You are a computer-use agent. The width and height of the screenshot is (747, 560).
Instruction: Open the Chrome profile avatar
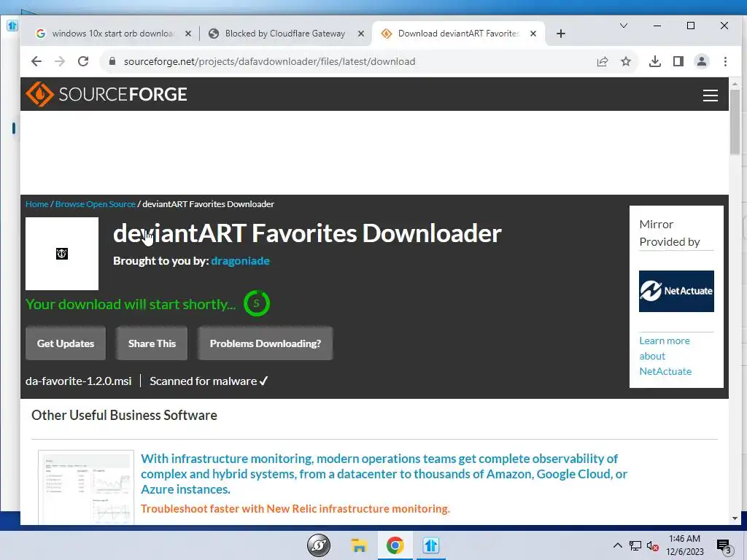[x=702, y=61]
